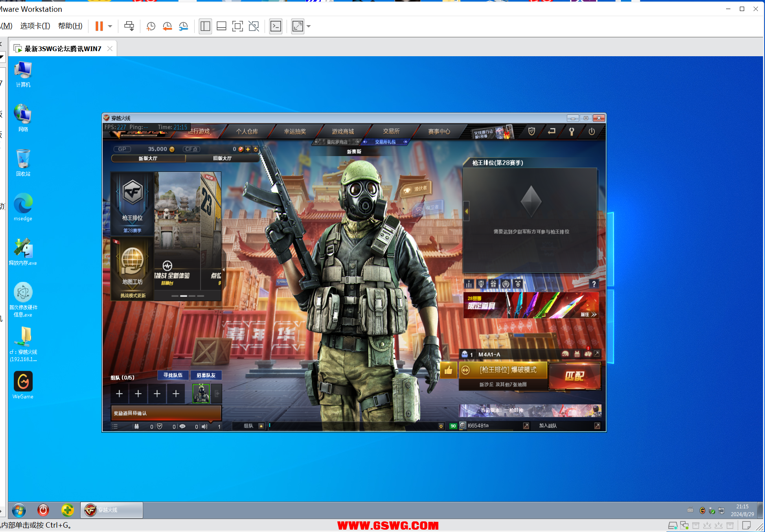Expand the M4A1-A loadout pop-out arrow
The image size is (765, 532).
coord(597,354)
